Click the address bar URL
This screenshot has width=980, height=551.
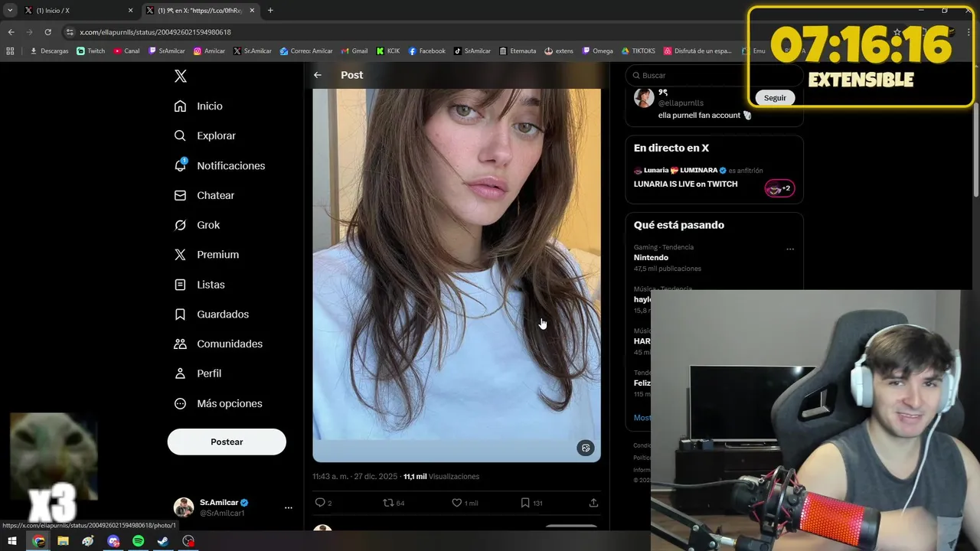click(155, 32)
